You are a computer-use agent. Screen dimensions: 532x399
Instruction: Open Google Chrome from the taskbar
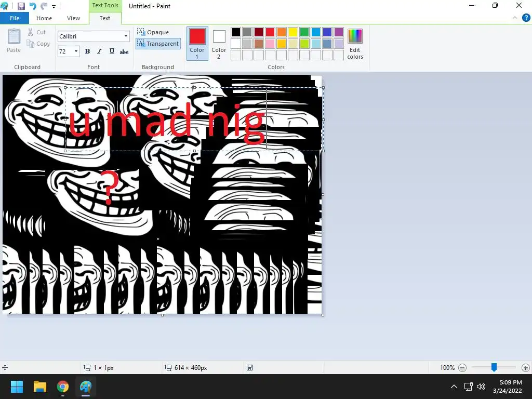coord(63,387)
